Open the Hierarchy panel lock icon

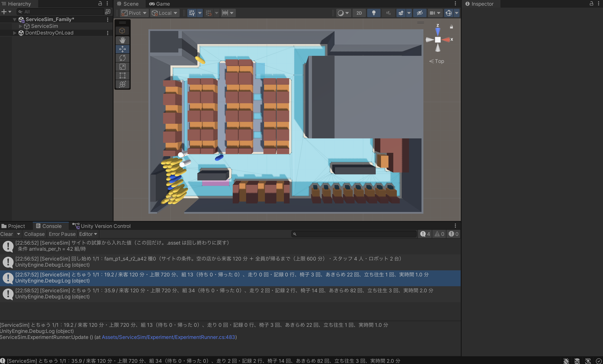click(x=100, y=3)
